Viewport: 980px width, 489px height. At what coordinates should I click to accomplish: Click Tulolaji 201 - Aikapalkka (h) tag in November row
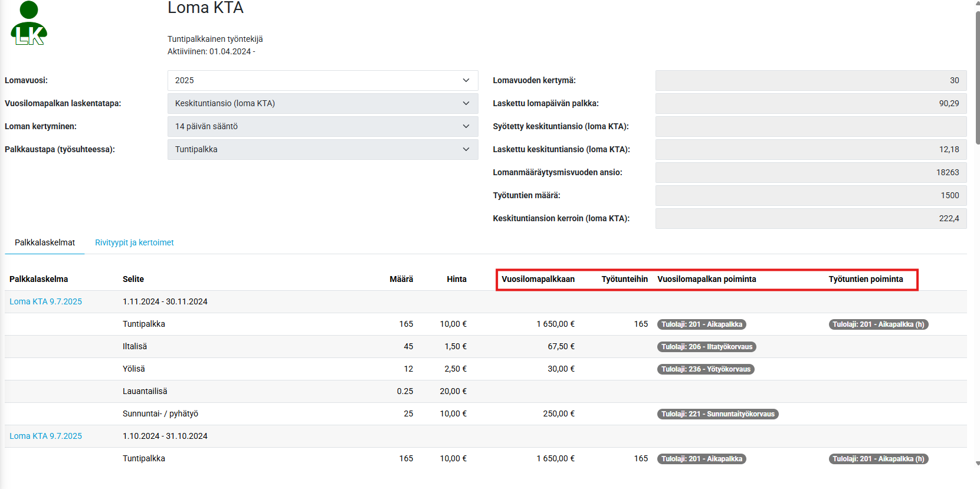(x=878, y=324)
